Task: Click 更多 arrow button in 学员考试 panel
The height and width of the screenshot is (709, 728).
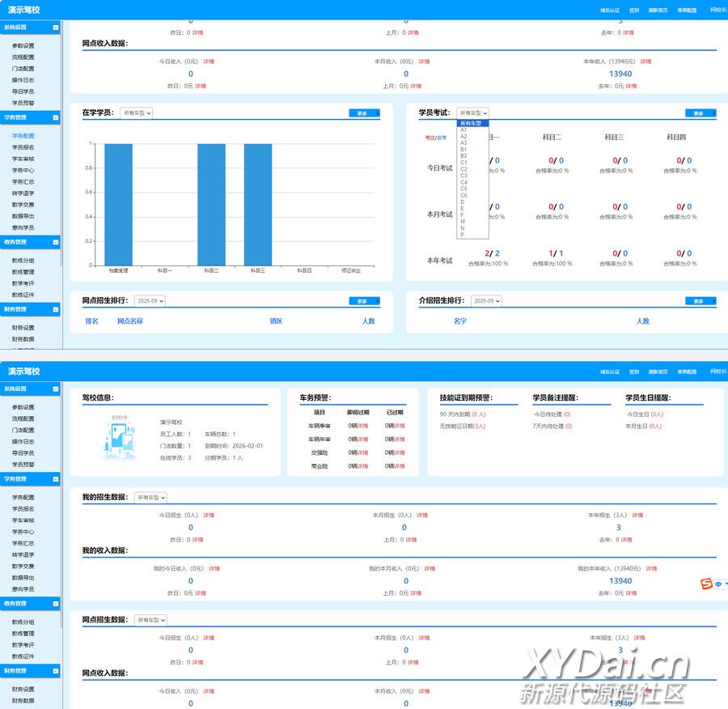Action: (x=700, y=113)
